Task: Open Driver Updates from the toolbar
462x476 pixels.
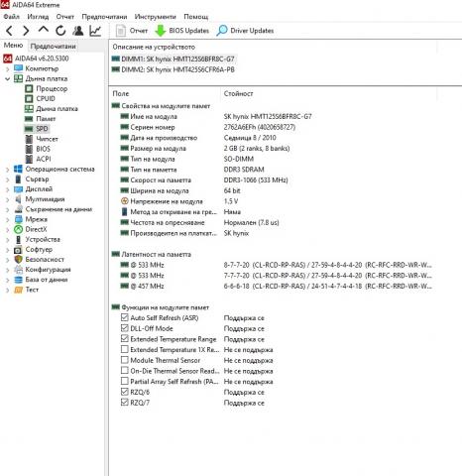Action: pyautogui.click(x=245, y=31)
